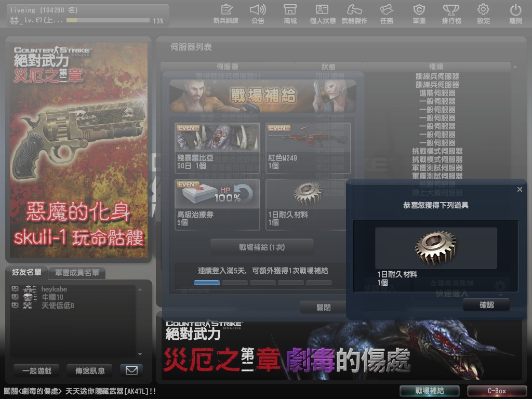Open the 公告 announcements speaker icon
The width and height of the screenshot is (532, 399).
[258, 14]
